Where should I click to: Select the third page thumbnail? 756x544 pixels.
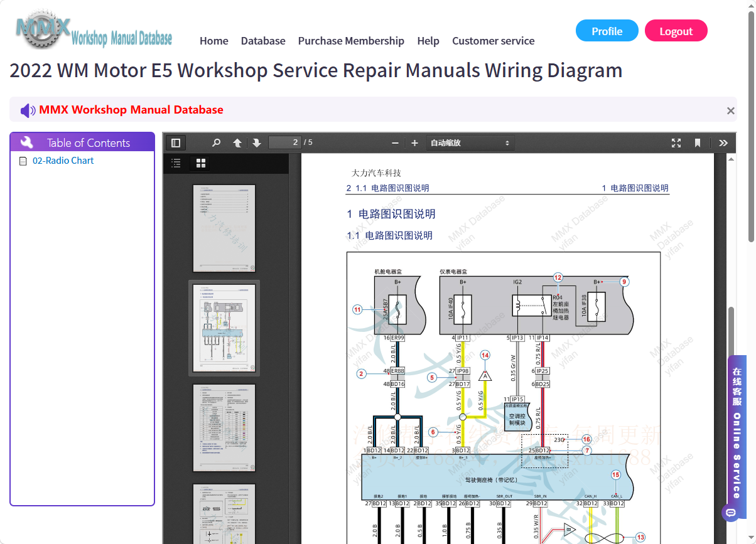224,428
